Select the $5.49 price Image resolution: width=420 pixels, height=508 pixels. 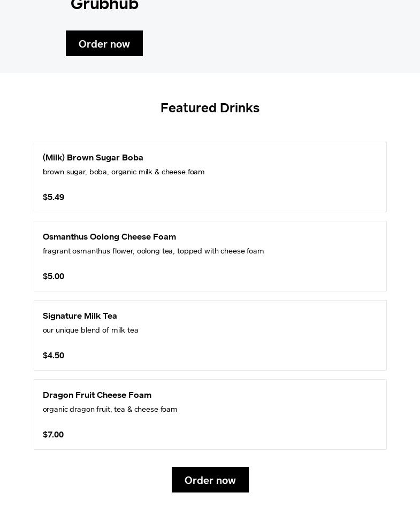pos(54,197)
